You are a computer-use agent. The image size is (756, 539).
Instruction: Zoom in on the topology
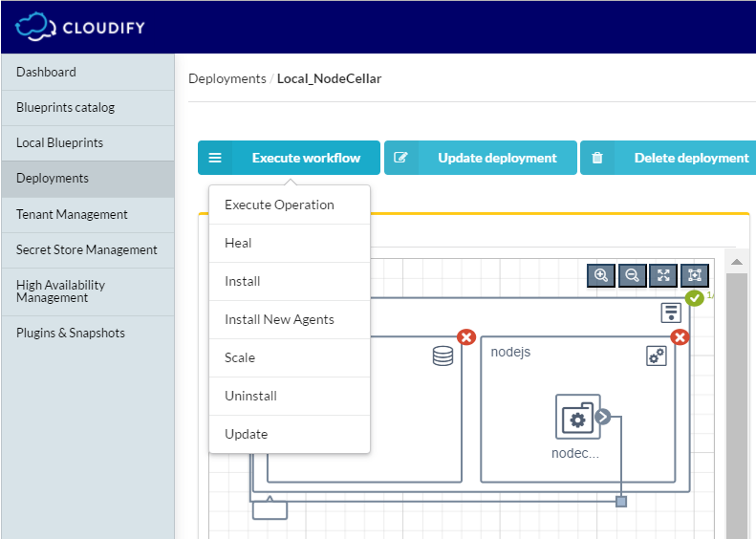point(601,275)
